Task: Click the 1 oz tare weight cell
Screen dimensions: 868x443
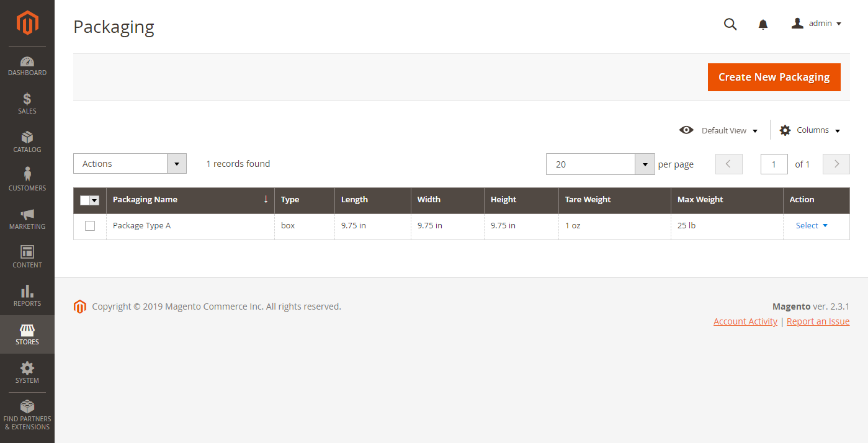Action: tap(615, 226)
